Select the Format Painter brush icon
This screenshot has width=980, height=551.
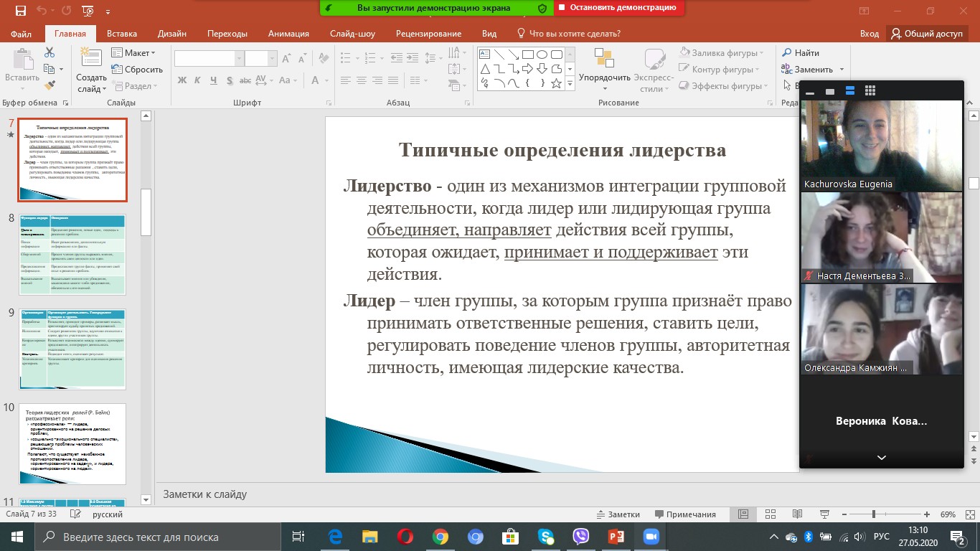(x=50, y=85)
